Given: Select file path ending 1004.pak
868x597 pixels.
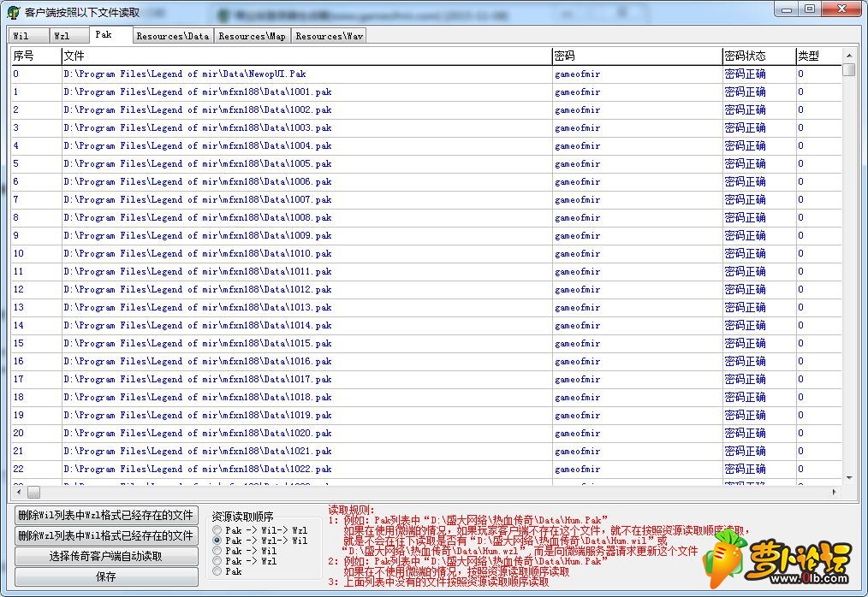Looking at the screenshot, I should pyautogui.click(x=197, y=145).
